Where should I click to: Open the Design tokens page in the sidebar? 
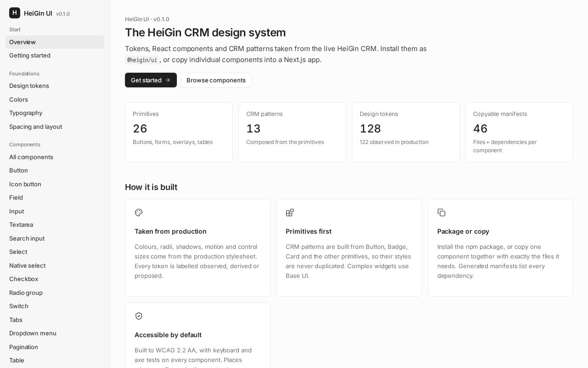coord(55,86)
